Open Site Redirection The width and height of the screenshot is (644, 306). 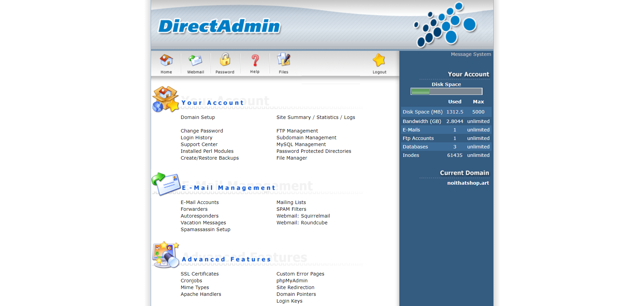pyautogui.click(x=296, y=287)
